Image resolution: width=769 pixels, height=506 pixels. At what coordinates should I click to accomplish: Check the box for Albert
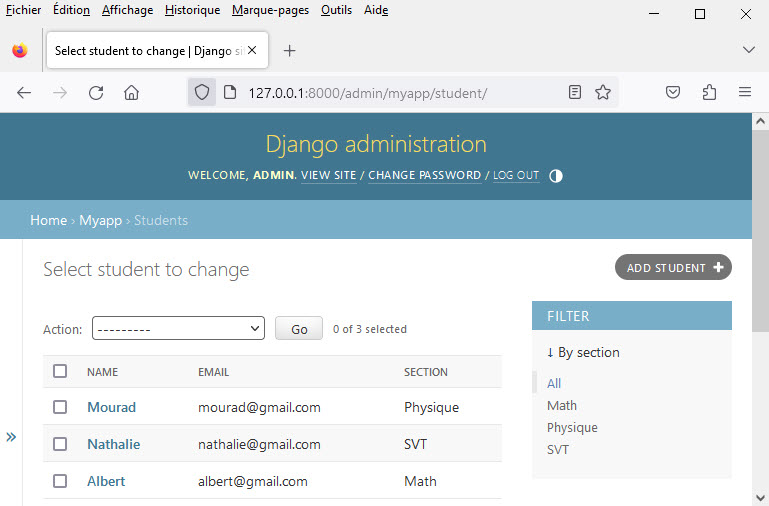[x=60, y=481]
